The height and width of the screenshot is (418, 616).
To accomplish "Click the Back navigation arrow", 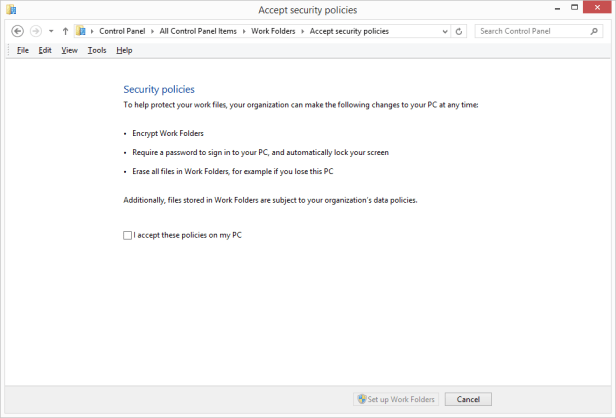I will (17, 31).
